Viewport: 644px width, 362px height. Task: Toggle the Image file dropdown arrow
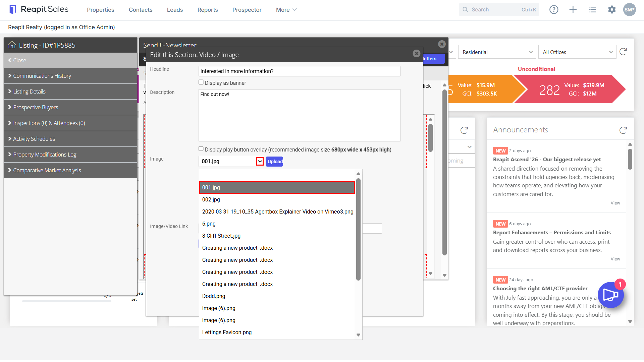pos(260,162)
